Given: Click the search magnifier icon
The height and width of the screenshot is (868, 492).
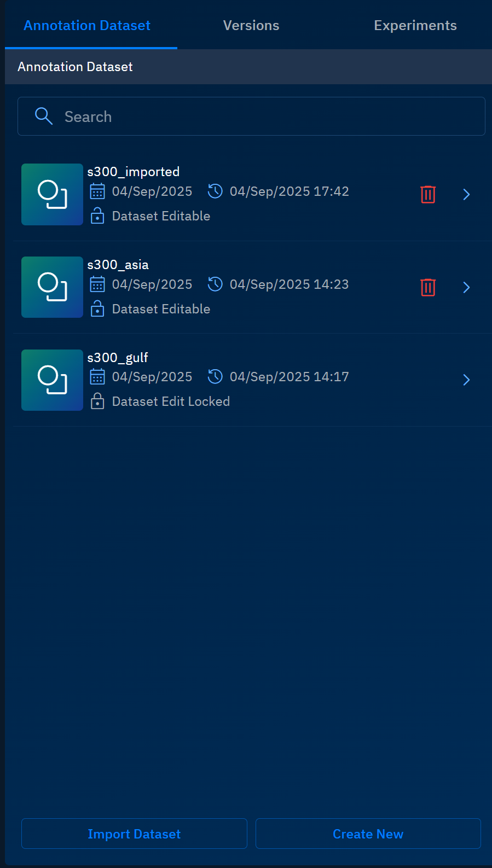Looking at the screenshot, I should click(44, 116).
